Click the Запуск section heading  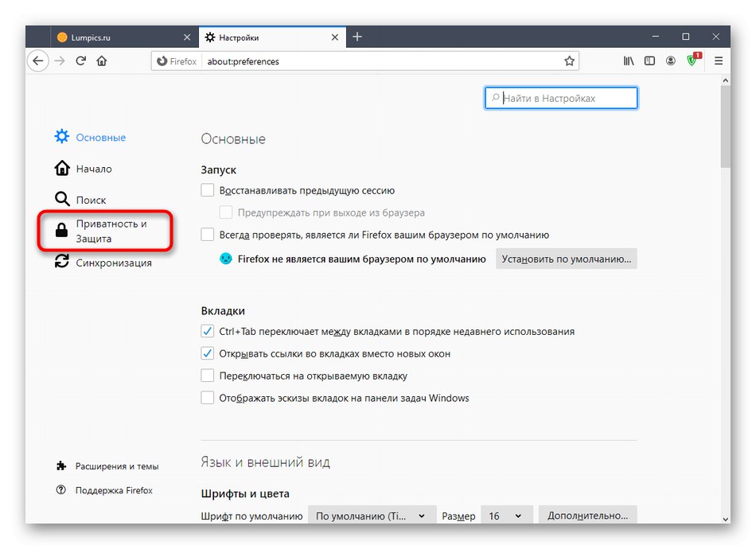[x=218, y=169]
